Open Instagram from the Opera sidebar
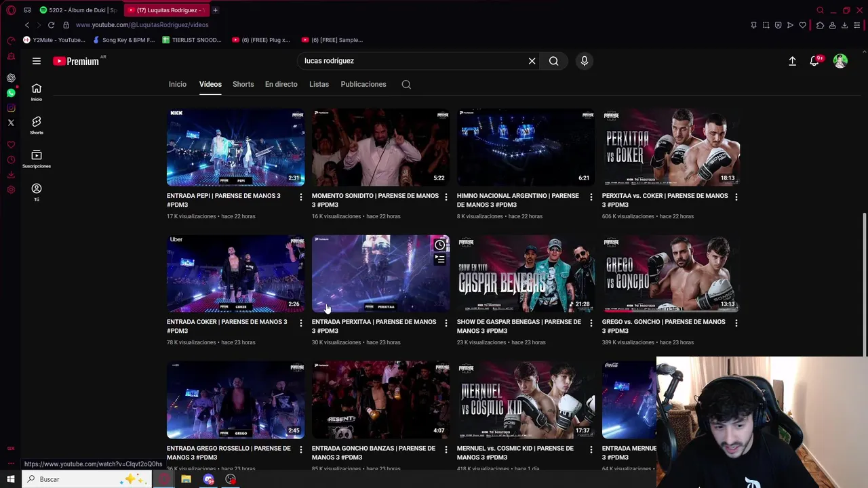 click(x=11, y=108)
